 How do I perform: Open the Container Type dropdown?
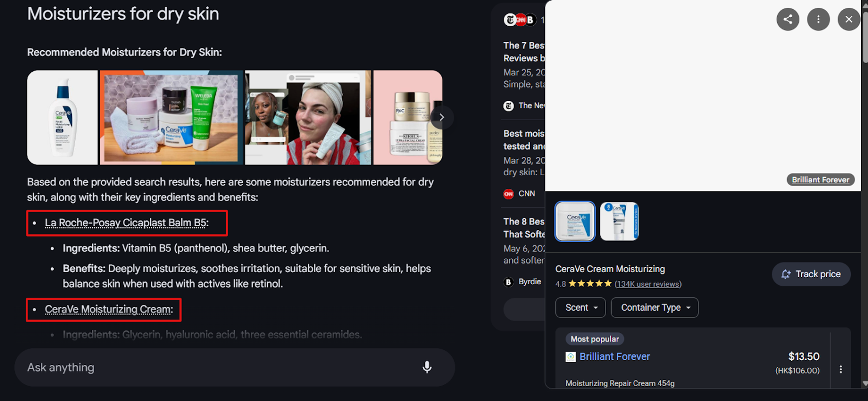tap(655, 308)
